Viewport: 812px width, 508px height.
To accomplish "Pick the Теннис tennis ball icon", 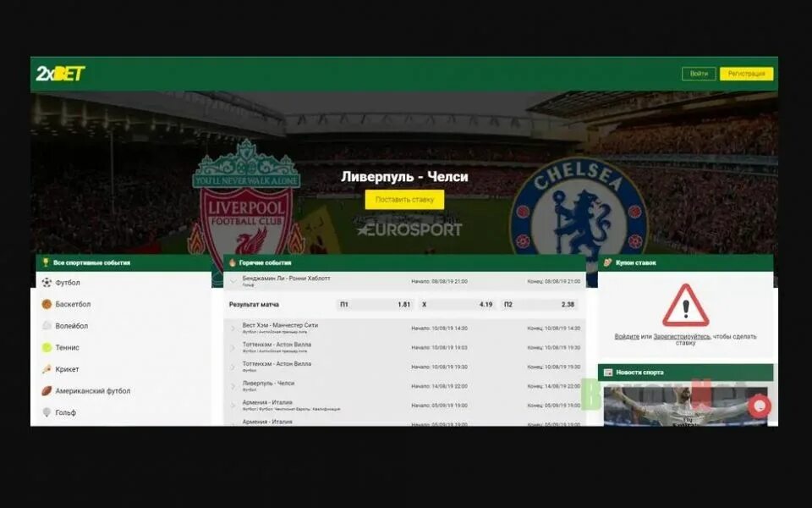I will (x=47, y=347).
